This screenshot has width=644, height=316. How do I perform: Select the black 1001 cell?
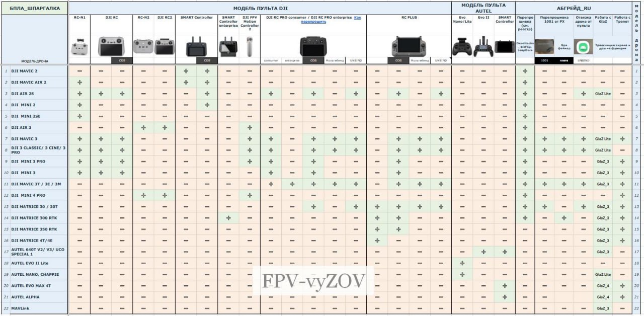[544, 60]
